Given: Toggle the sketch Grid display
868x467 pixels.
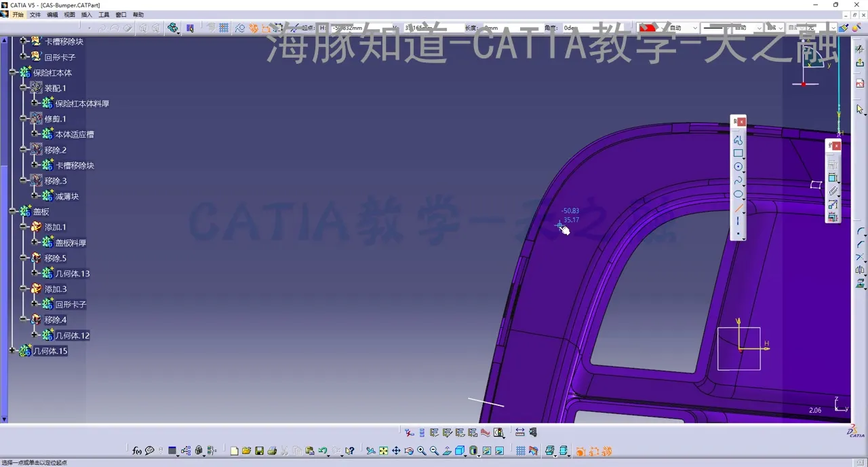Looking at the screenshot, I should pos(520,451).
